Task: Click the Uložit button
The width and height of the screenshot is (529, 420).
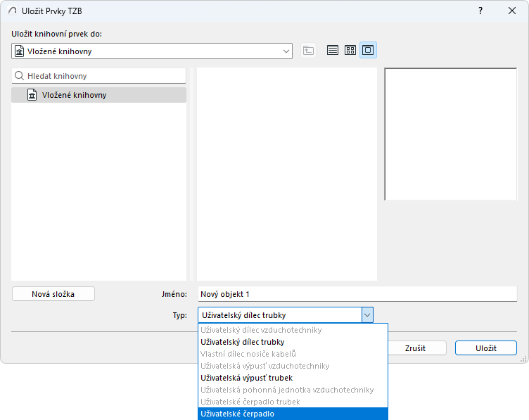Action: pos(486,348)
